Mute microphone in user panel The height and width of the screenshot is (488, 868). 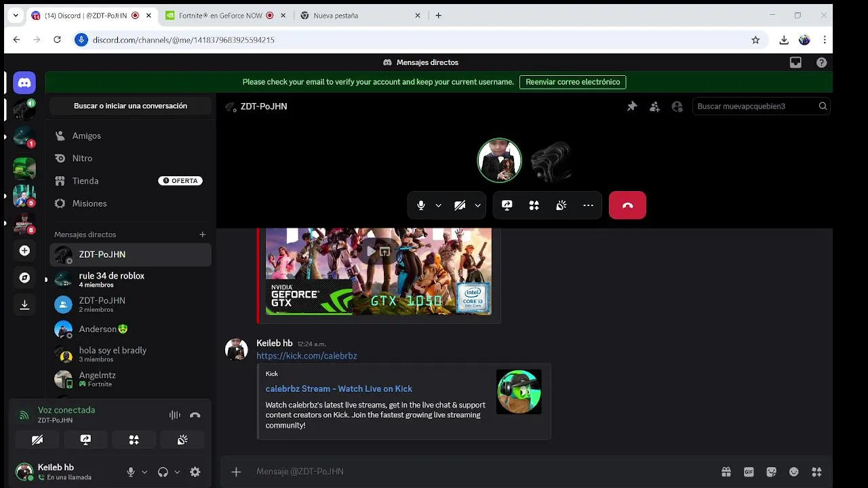click(131, 472)
